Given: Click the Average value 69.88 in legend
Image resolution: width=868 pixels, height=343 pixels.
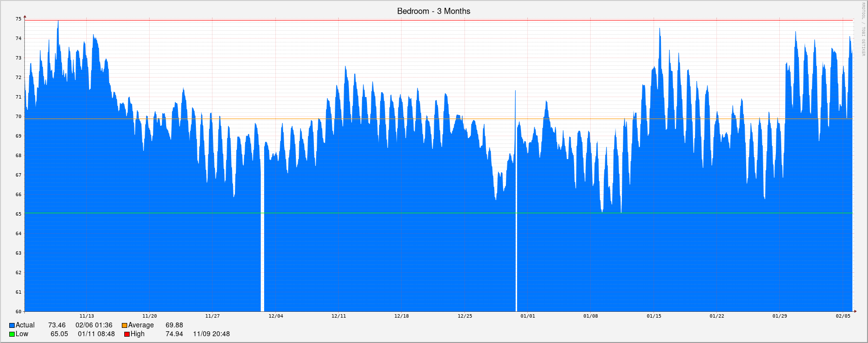Looking at the screenshot, I should pyautogui.click(x=174, y=325).
